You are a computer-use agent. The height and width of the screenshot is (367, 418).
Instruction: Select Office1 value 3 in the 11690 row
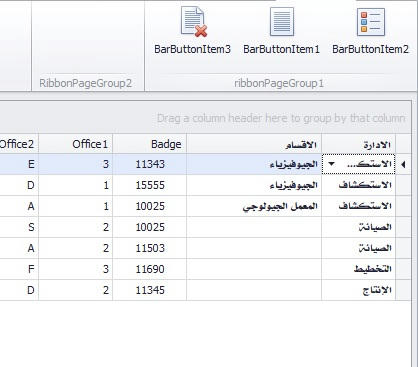pos(76,269)
